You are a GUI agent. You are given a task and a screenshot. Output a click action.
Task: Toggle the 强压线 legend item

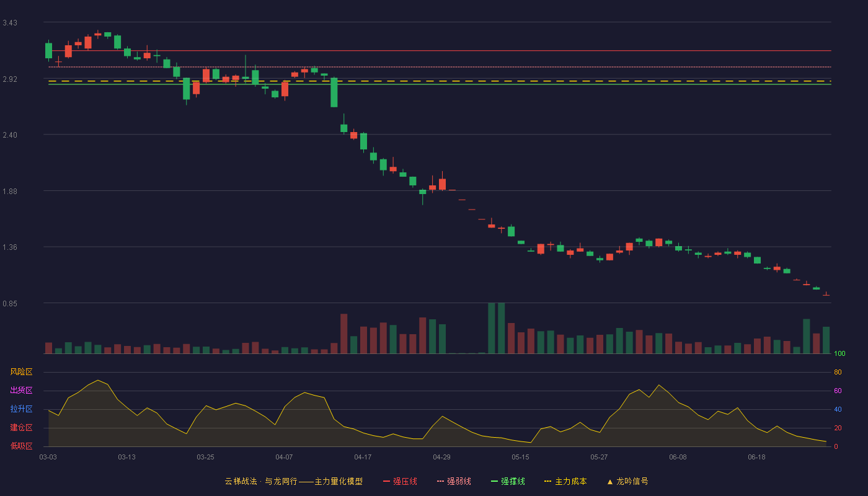[400, 481]
